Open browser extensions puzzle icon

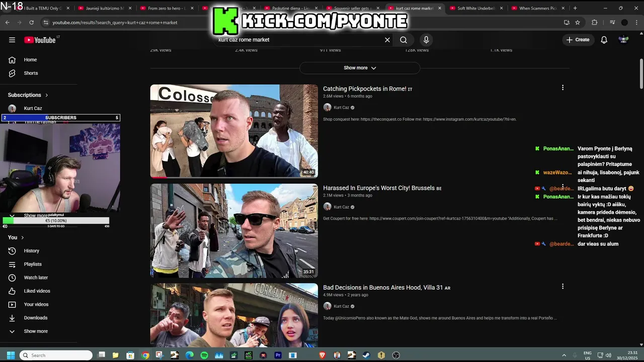point(595,22)
